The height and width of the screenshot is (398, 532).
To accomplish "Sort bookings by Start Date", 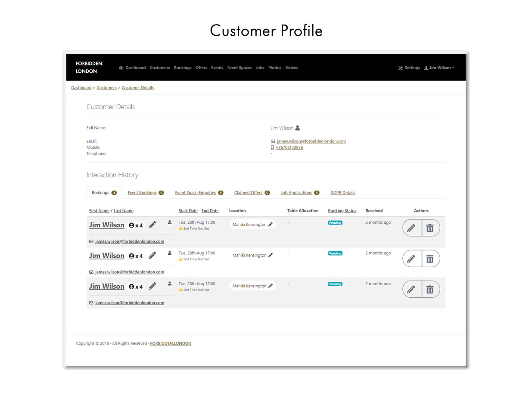I will pos(188,211).
